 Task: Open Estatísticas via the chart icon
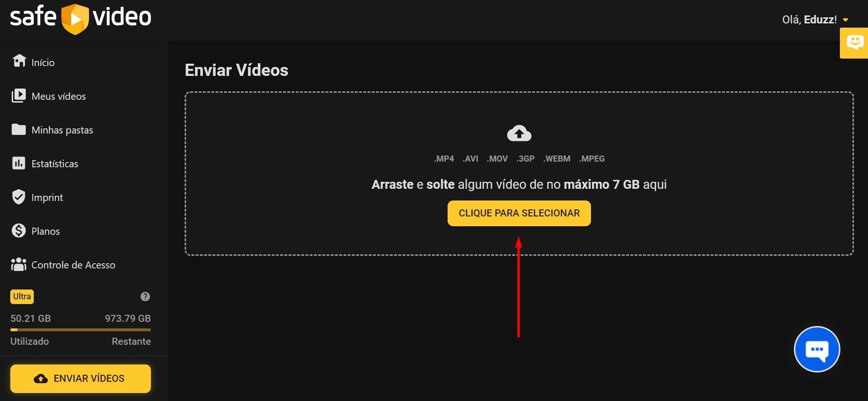point(19,163)
